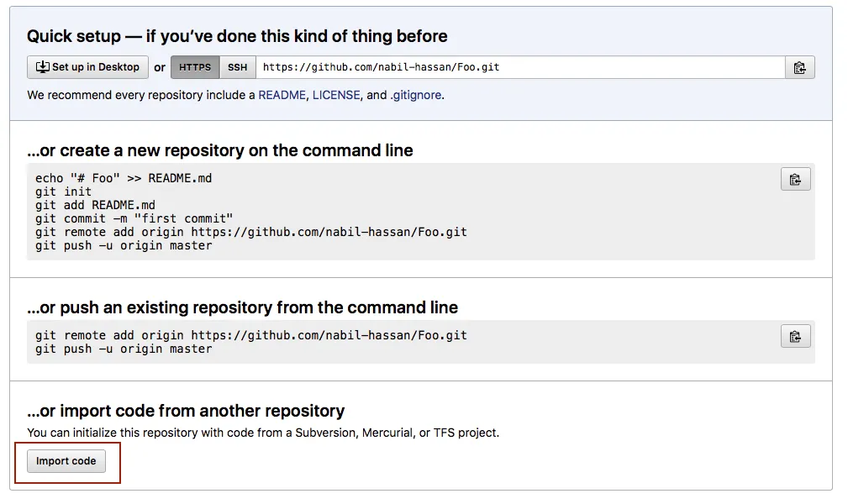Open the LICENSE link

[x=336, y=95]
